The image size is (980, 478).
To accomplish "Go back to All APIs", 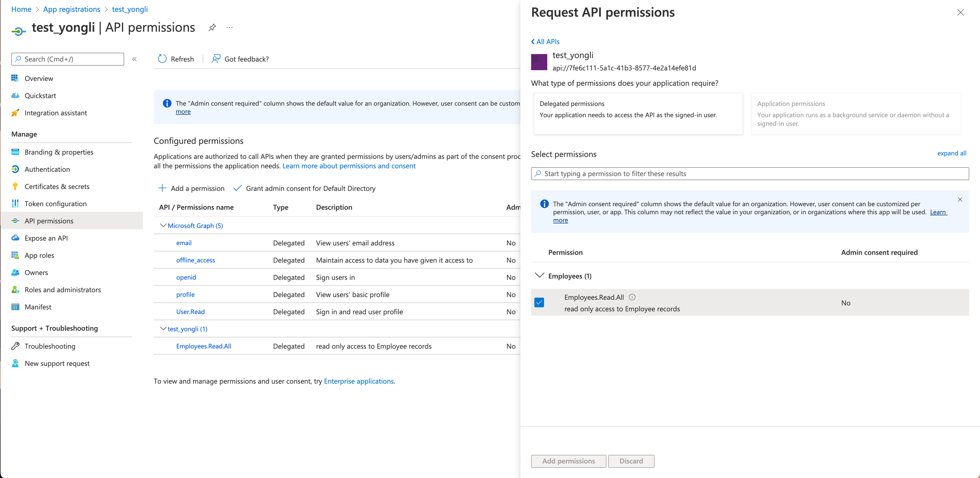I will coord(545,41).
